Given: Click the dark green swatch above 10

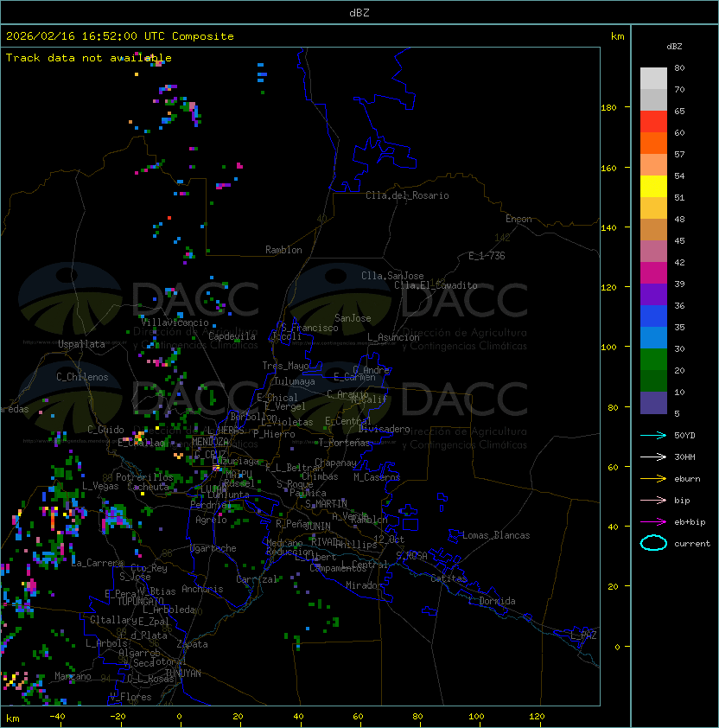Looking at the screenshot, I should pos(653,380).
